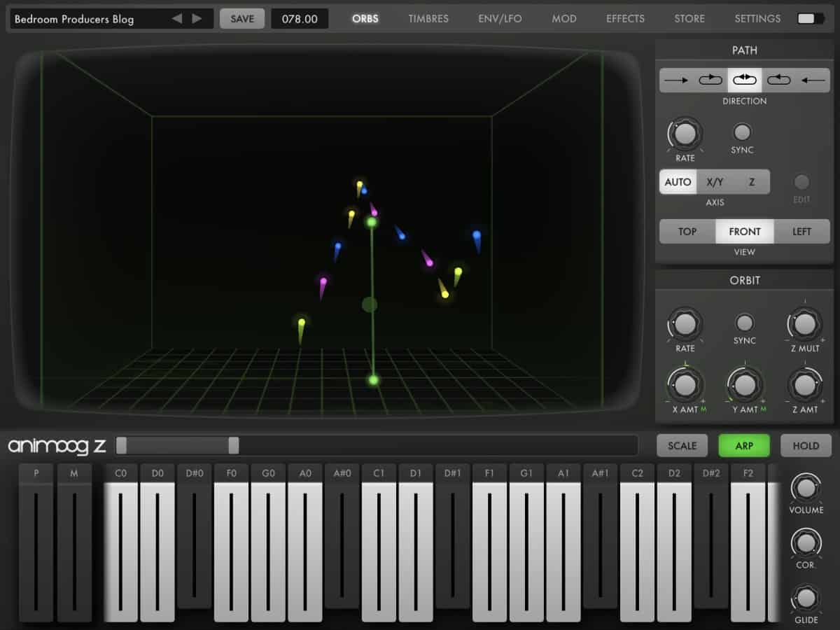Click the X AMT knob

tap(685, 384)
